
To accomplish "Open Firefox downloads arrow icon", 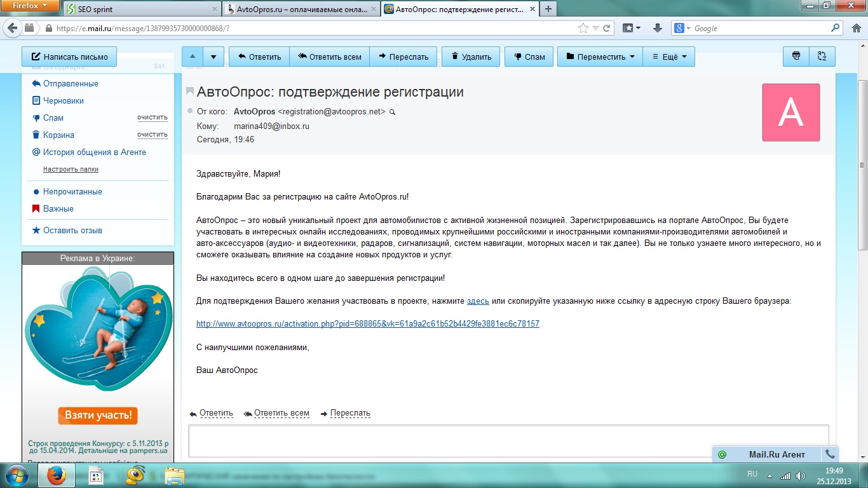I will (x=658, y=28).
